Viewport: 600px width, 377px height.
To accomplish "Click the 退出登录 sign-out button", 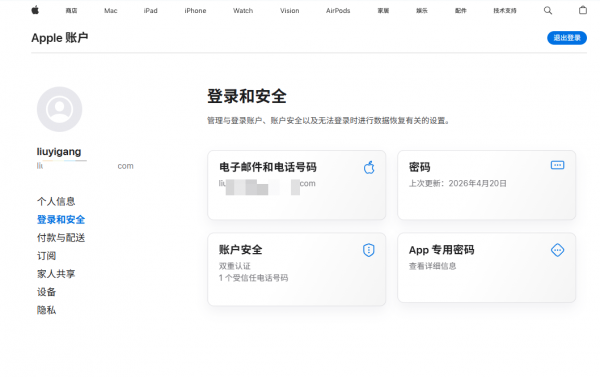I will click(x=567, y=38).
